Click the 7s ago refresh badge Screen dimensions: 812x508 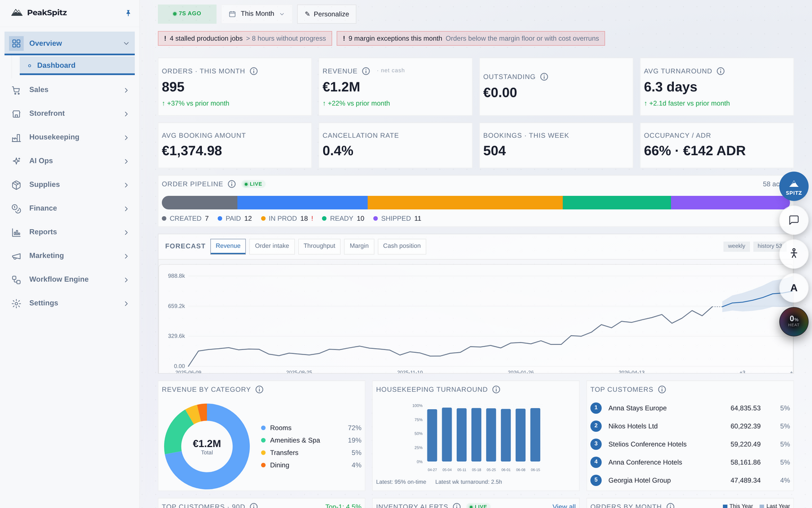pyautogui.click(x=187, y=14)
